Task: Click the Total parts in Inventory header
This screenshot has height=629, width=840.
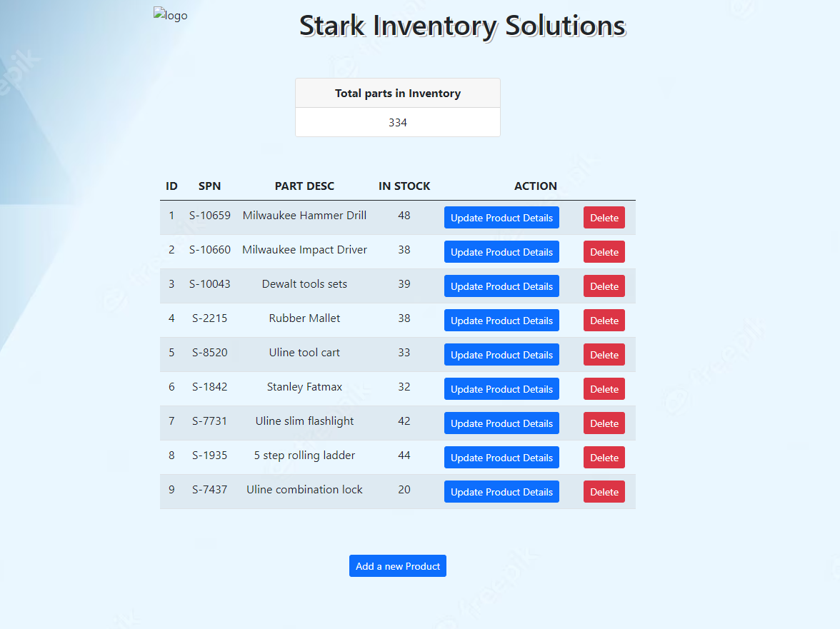Action: pos(397,93)
